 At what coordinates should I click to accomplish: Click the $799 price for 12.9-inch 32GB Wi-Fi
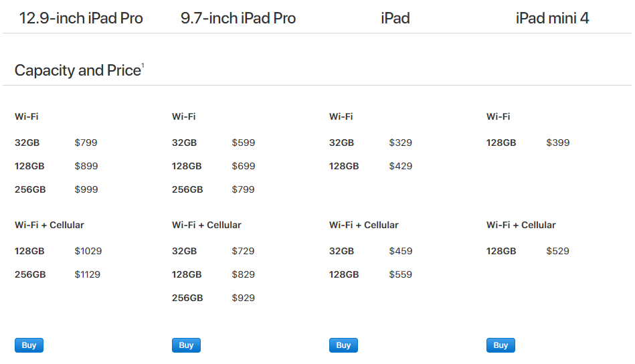pyautogui.click(x=86, y=143)
